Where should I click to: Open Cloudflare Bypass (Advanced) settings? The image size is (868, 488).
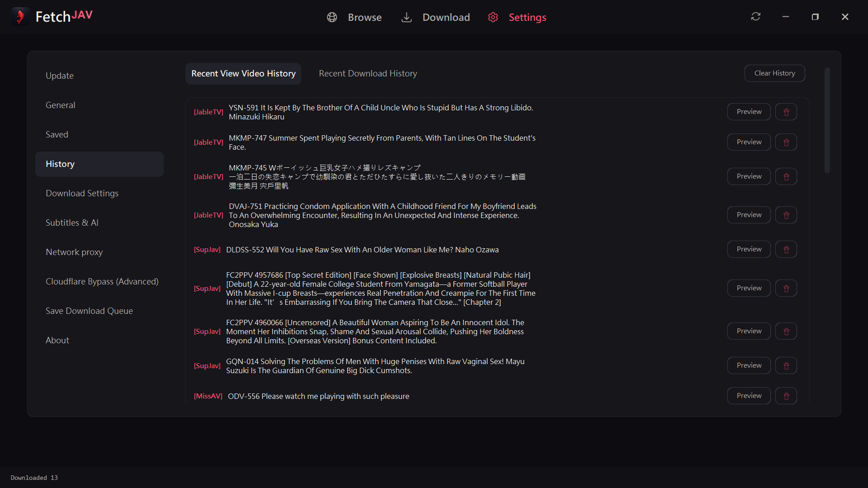[100, 281]
